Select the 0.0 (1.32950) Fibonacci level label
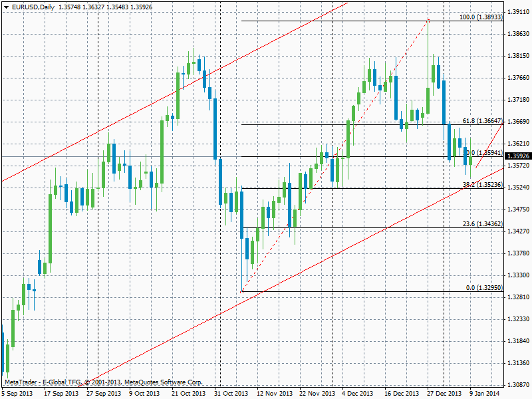This screenshot has height=399, width=532. click(x=484, y=287)
